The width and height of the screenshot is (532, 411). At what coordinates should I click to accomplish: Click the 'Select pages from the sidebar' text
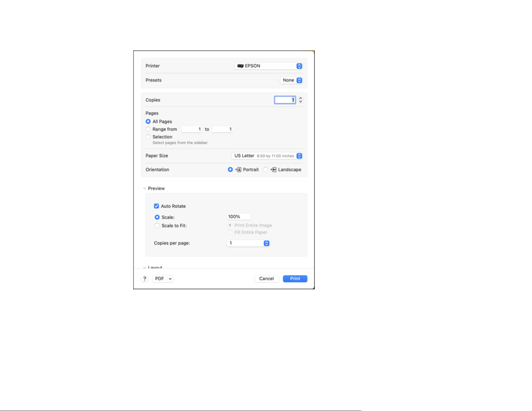180,143
